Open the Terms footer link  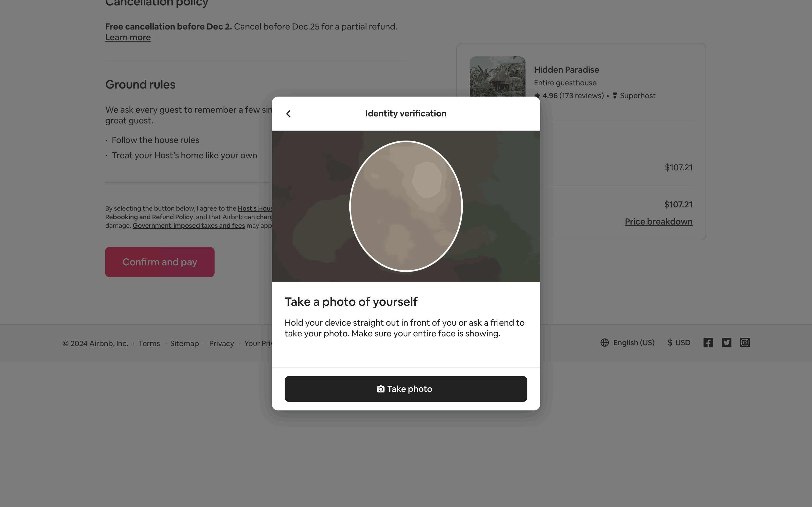[x=149, y=343]
